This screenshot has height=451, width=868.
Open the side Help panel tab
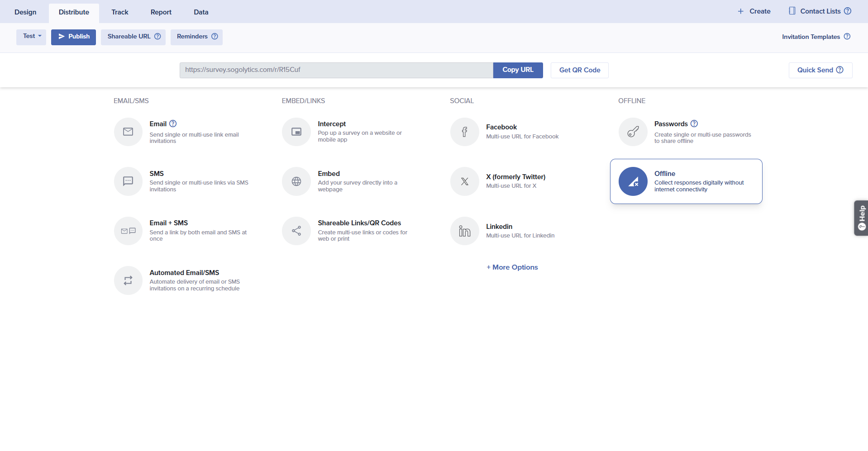point(861,218)
